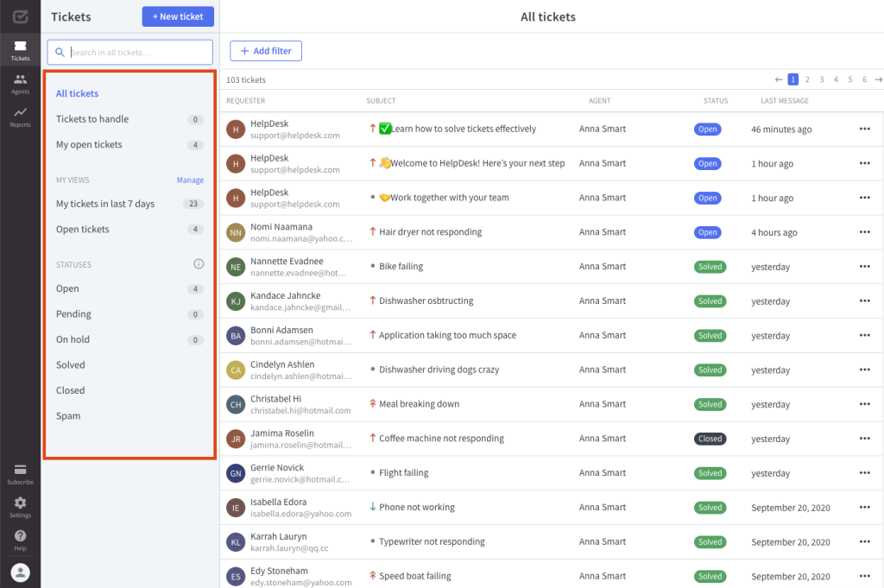Screen dimensions: 884x588
Task: Click the Add filter button
Action: click(266, 51)
